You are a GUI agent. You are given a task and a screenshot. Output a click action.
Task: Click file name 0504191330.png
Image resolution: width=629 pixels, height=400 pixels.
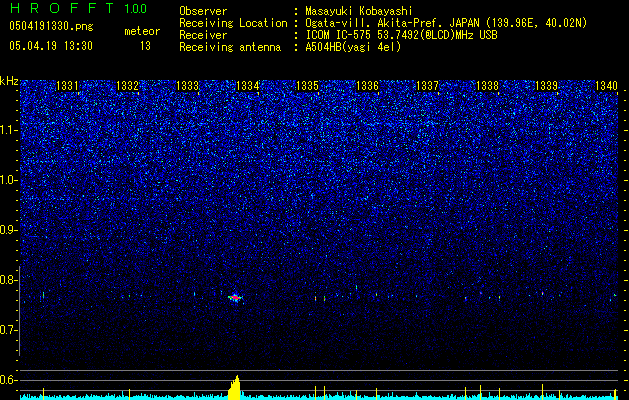(51, 26)
